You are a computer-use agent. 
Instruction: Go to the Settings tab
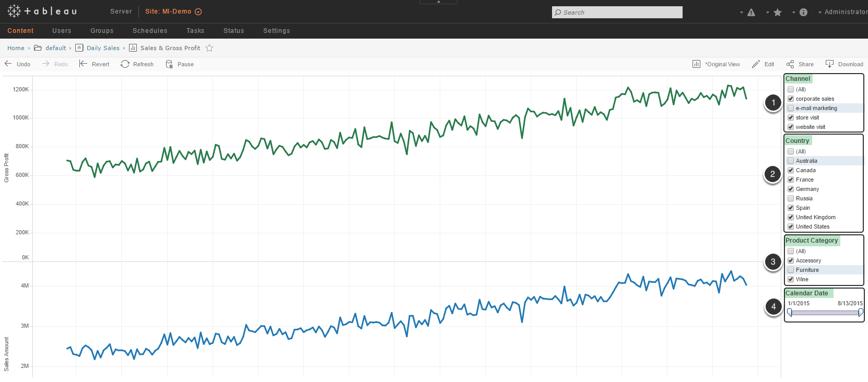click(x=276, y=31)
